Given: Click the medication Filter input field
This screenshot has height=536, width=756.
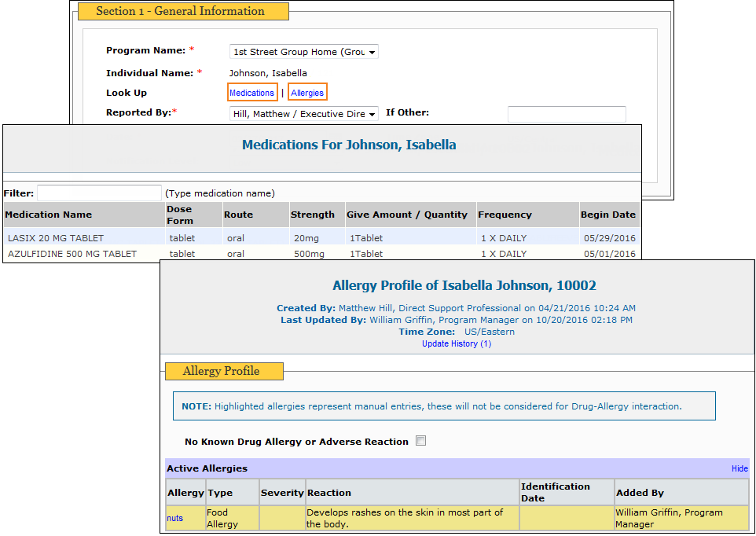Looking at the screenshot, I should pyautogui.click(x=99, y=193).
